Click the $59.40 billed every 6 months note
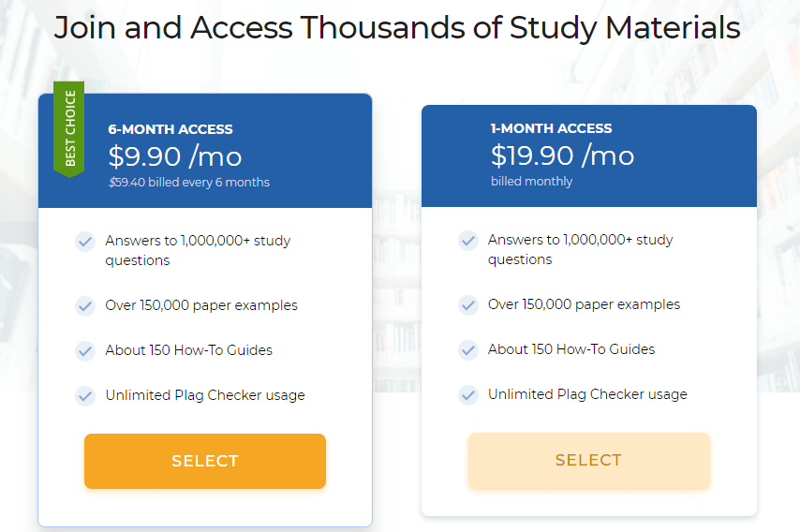The image size is (800, 532). tap(189, 182)
